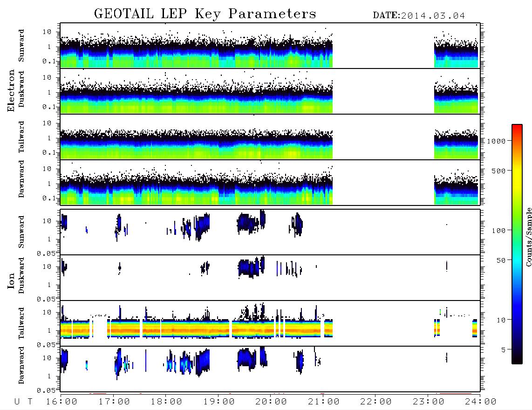Click the Ion group label
The width and height of the screenshot is (532, 410).
[11, 280]
